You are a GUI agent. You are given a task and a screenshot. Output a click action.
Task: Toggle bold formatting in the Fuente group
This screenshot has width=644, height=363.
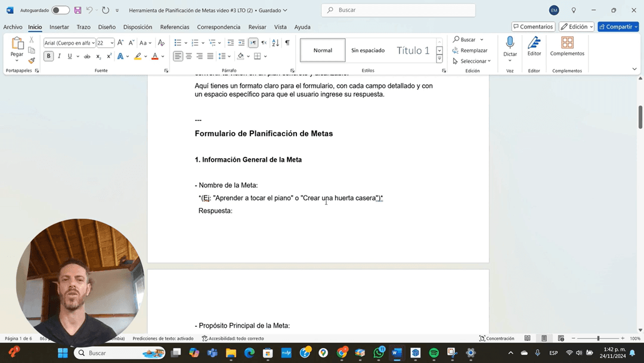click(x=49, y=56)
